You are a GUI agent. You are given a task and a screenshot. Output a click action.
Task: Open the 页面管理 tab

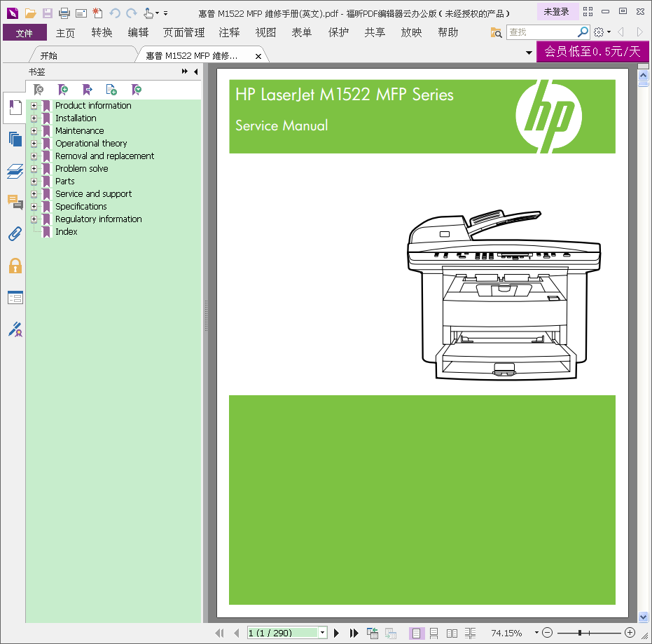tap(183, 32)
